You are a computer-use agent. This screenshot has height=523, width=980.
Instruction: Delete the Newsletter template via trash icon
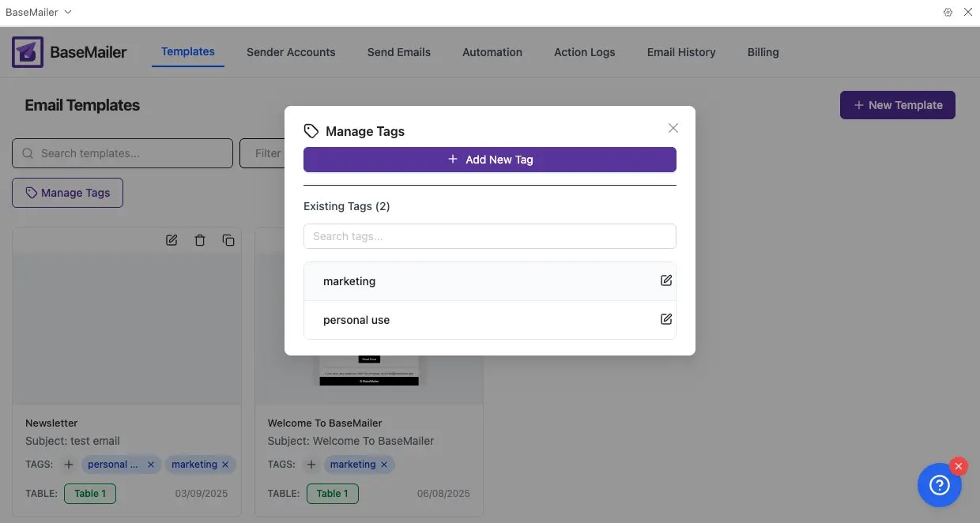(x=200, y=239)
